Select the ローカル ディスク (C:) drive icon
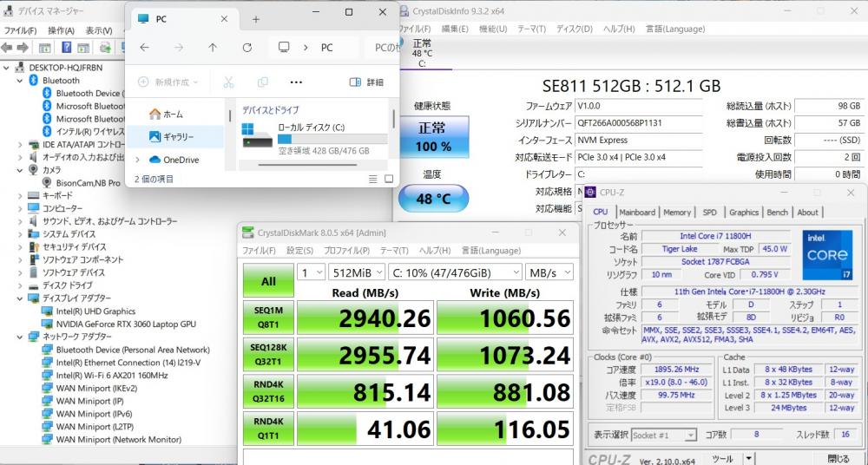 pyautogui.click(x=258, y=136)
